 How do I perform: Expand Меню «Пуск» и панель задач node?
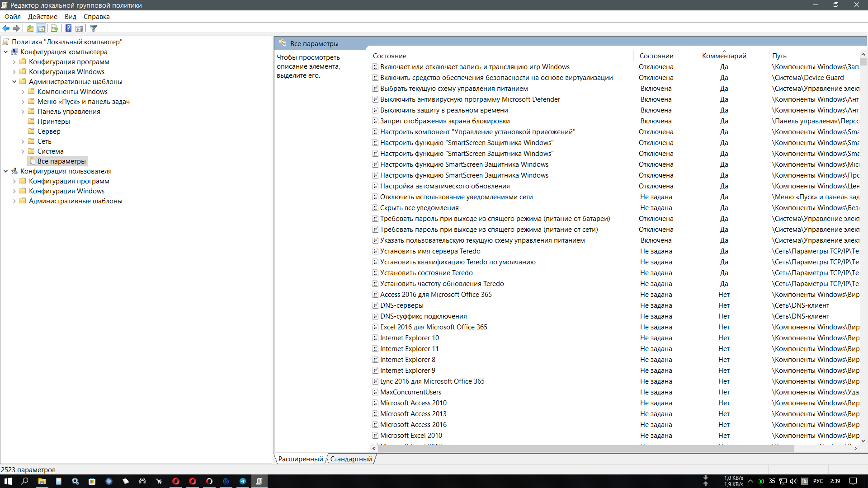point(23,102)
